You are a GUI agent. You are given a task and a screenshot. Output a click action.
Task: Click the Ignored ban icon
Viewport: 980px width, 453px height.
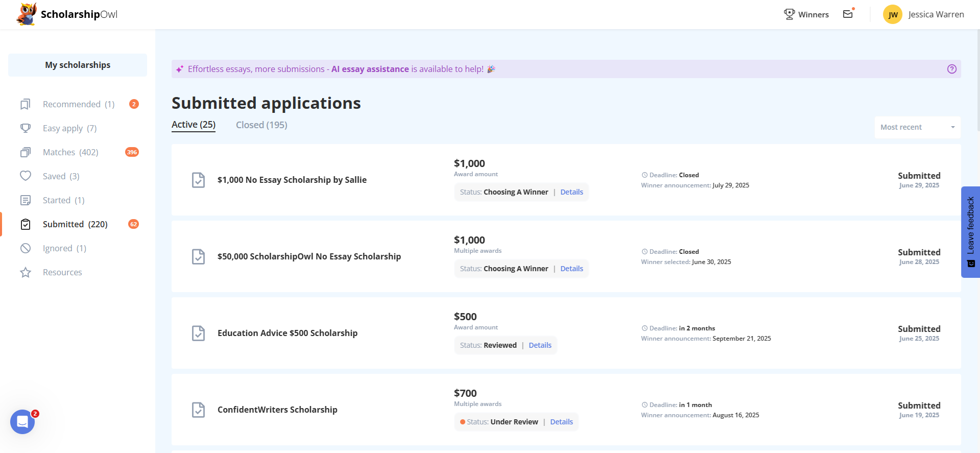(x=26, y=248)
